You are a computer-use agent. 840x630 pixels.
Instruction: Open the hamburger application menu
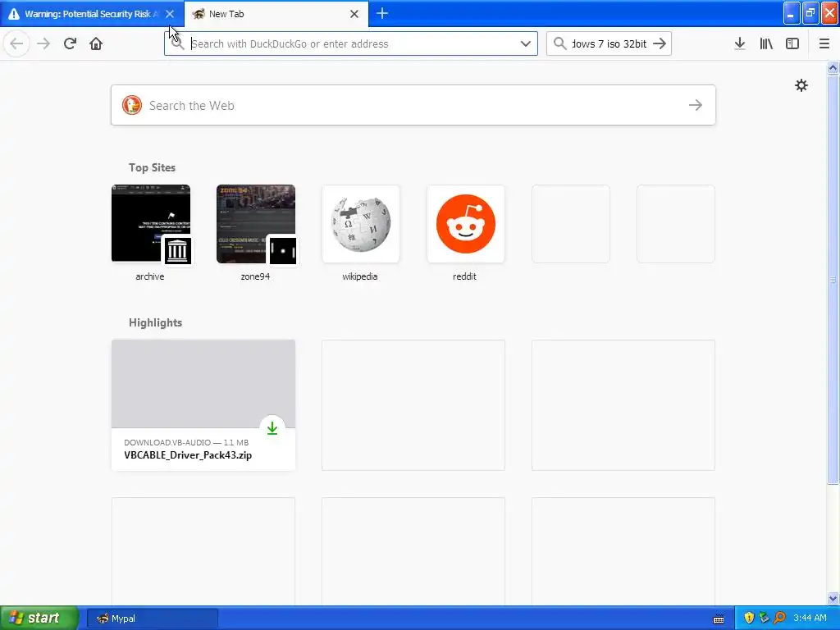coord(824,43)
